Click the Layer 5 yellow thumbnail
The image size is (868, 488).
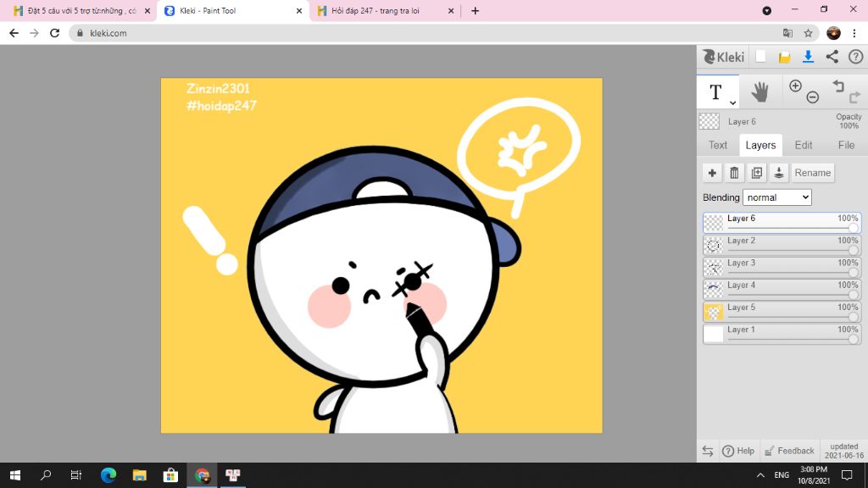[713, 312]
